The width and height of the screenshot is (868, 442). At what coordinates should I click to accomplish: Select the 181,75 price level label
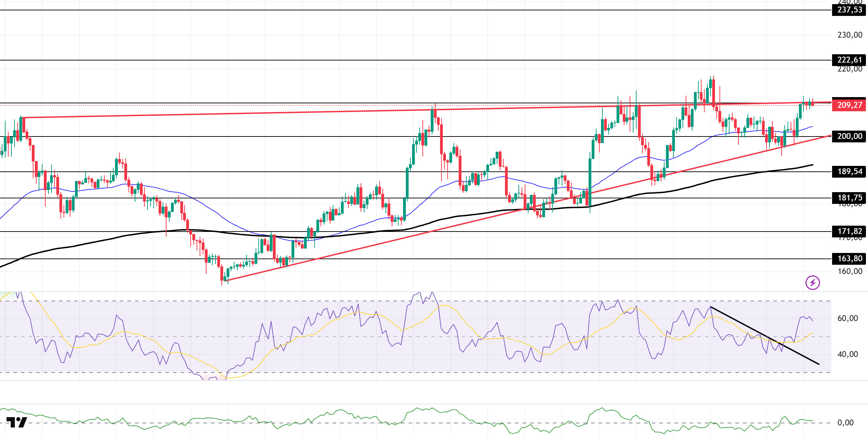(850, 198)
